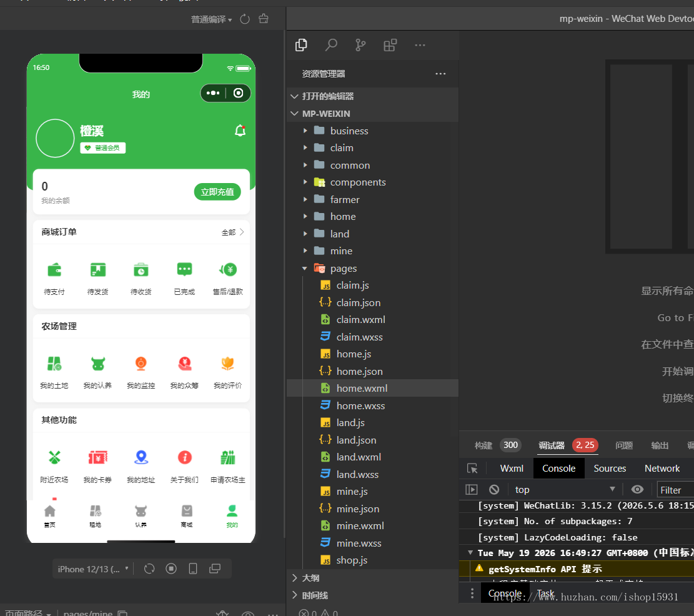Tap the 我的土地 icon
Image resolution: width=694 pixels, height=616 pixels.
(x=54, y=364)
